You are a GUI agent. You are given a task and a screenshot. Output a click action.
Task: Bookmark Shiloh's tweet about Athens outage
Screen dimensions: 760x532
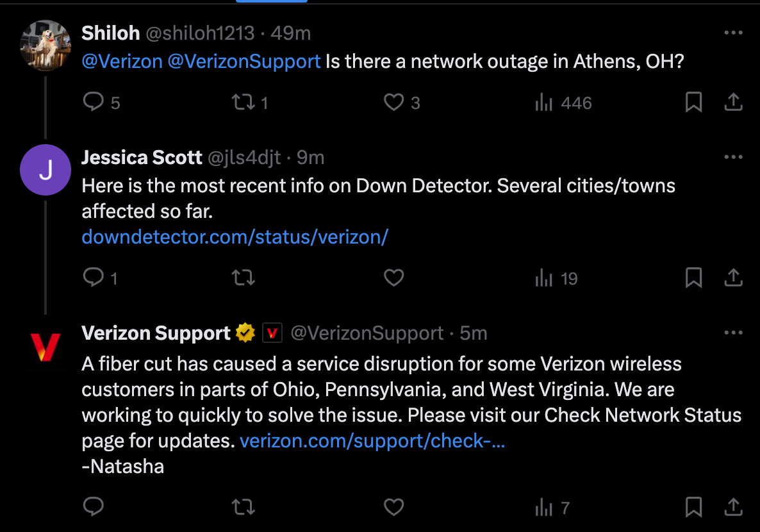(693, 102)
